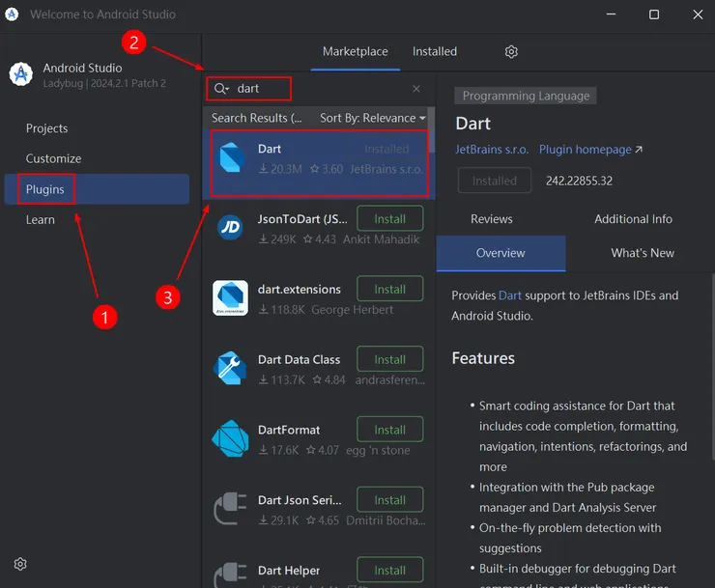715x588 pixels.
Task: Switch to the Installed tab
Action: click(435, 51)
